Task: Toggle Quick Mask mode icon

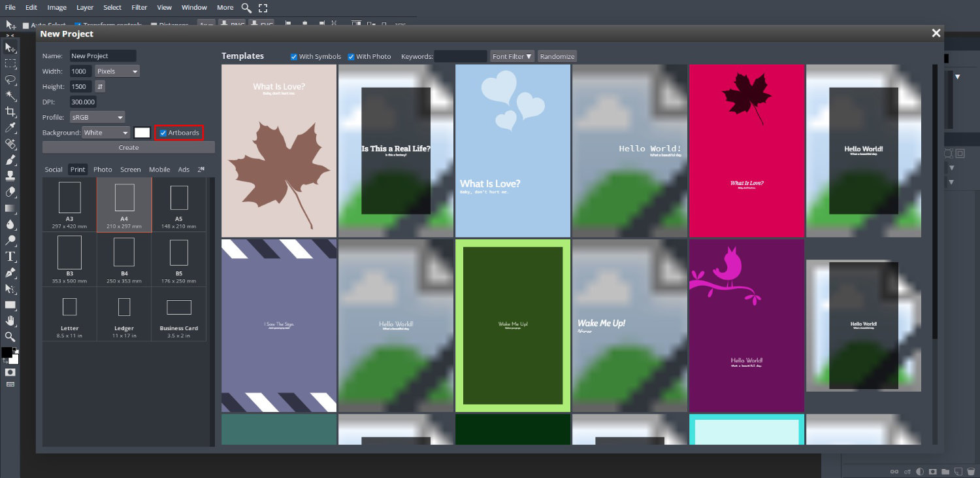Action: (10, 372)
